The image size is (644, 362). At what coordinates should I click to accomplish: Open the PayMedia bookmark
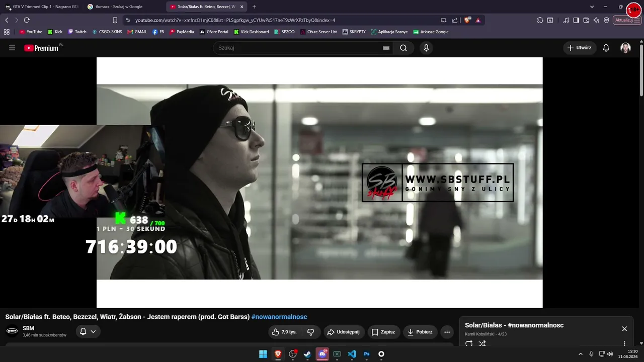click(x=182, y=32)
